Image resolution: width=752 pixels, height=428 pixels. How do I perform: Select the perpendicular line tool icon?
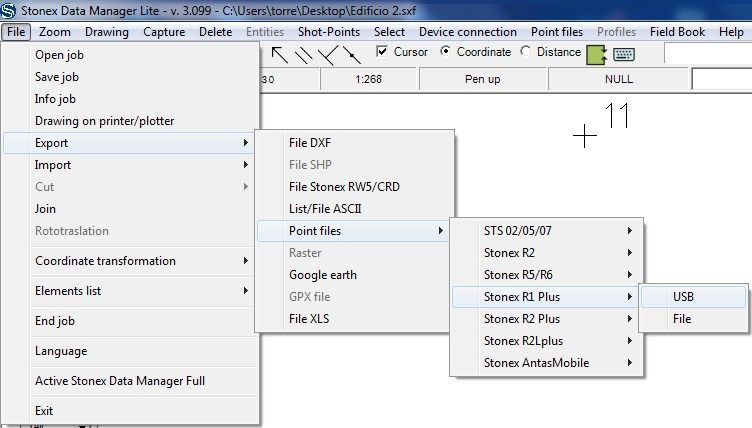click(x=328, y=55)
